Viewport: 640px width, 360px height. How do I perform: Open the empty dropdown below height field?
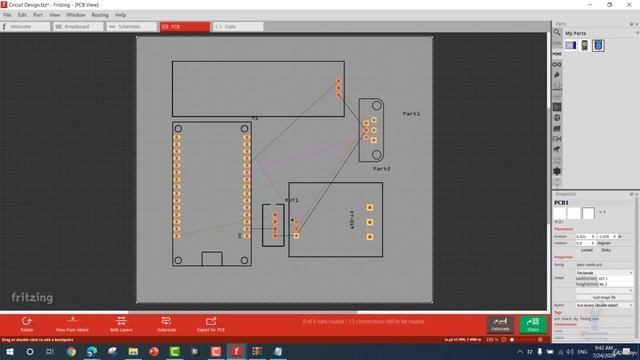[x=604, y=291]
